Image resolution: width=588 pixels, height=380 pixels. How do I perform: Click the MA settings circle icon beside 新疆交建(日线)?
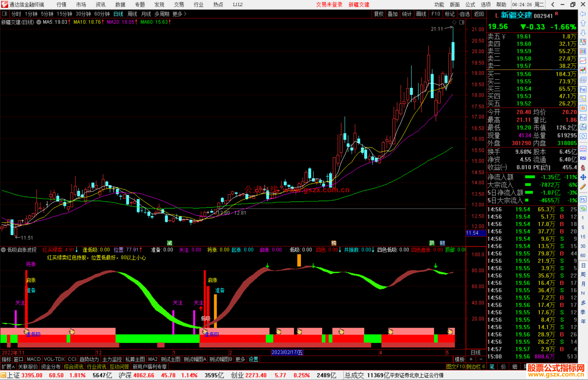pos(39,22)
